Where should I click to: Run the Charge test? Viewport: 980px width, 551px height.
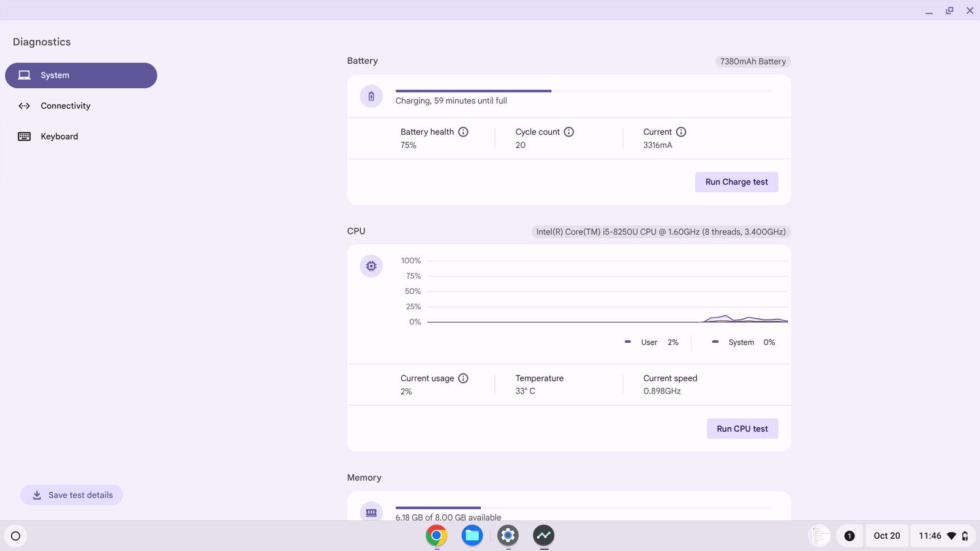coord(736,182)
